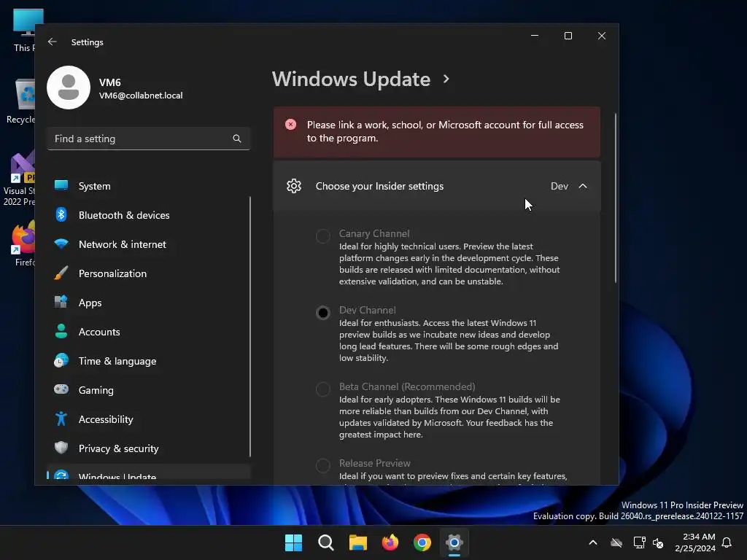Open the Accounts section

(148, 332)
